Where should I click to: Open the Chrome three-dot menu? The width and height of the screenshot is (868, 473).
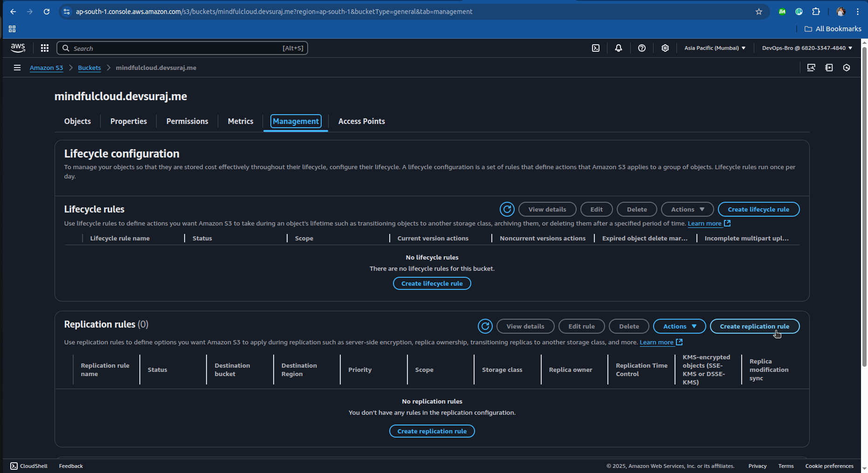coord(858,12)
